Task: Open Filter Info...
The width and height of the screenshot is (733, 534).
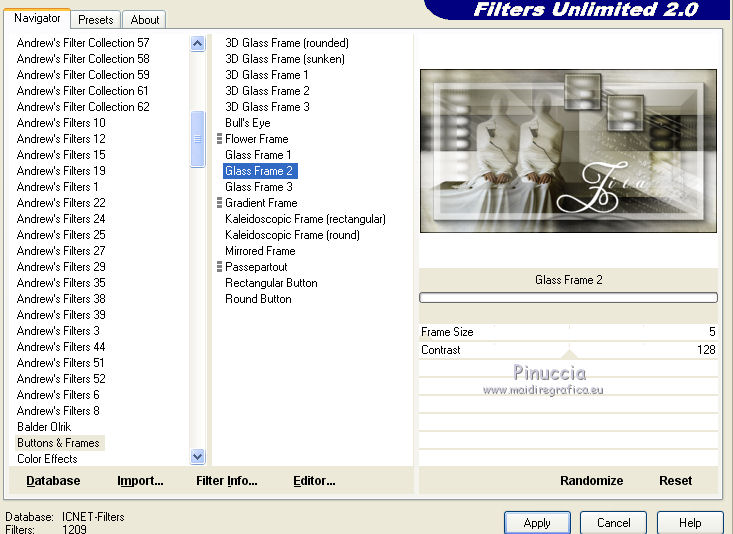Action: [x=227, y=481]
